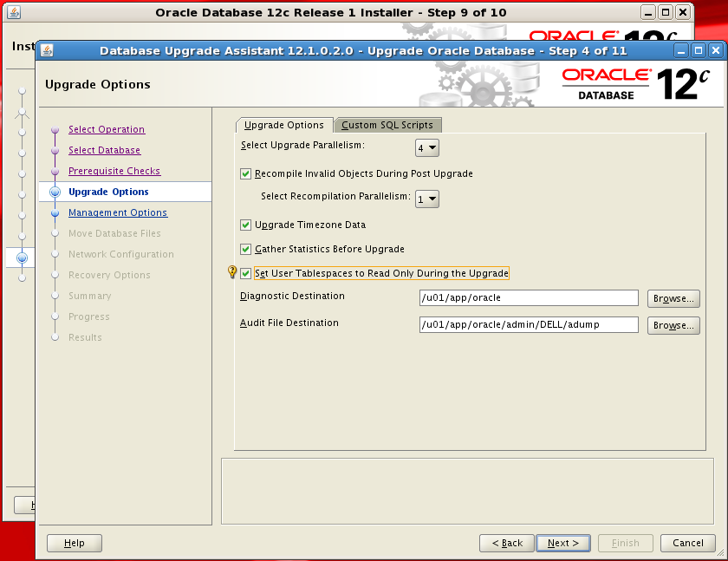Proceed with the Next button
This screenshot has width=728, height=561.
[563, 543]
